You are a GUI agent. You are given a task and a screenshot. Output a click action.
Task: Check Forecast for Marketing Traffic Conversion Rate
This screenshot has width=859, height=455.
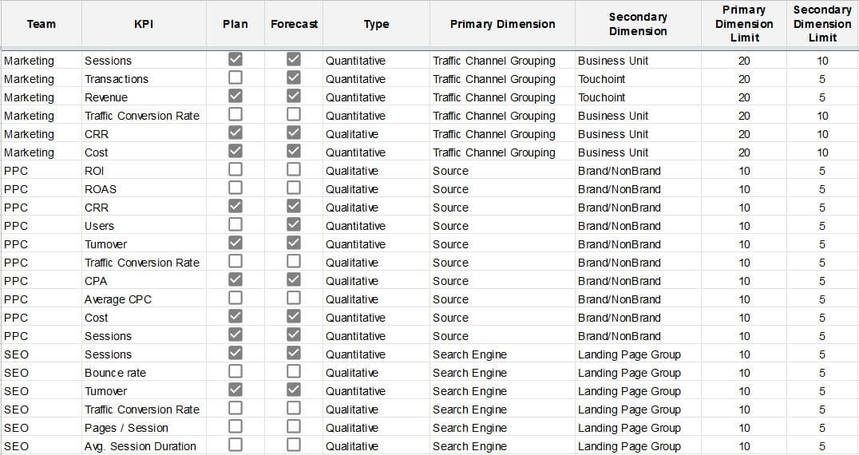pyautogui.click(x=294, y=114)
